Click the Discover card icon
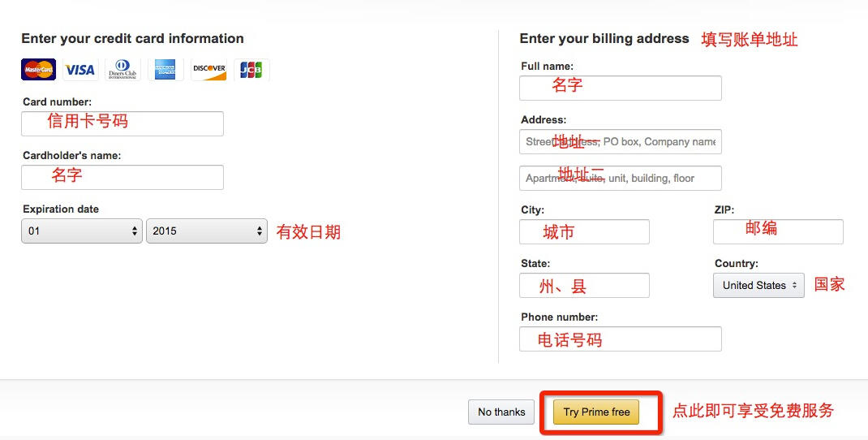868x440 pixels. click(208, 70)
